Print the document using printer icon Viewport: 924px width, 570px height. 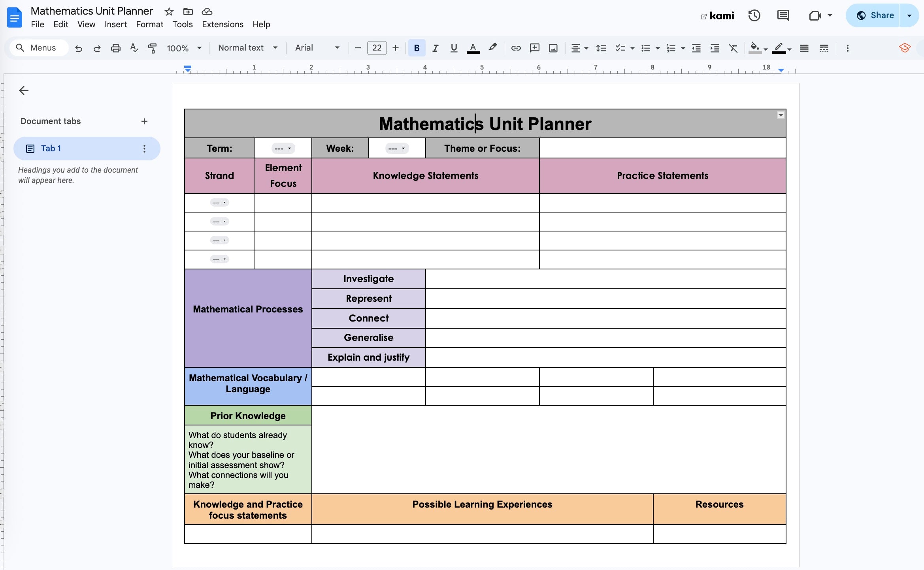coord(115,48)
